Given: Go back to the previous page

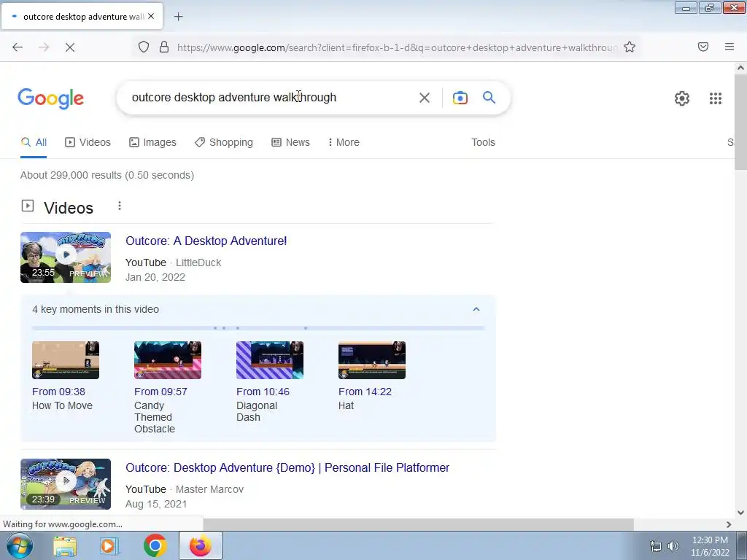Looking at the screenshot, I should (x=18, y=47).
